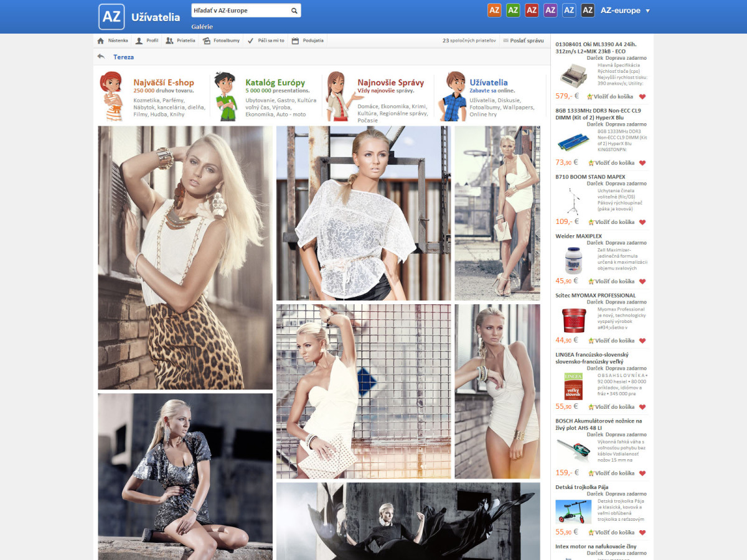
Task: Click the Oki printer product image
Action: point(573,76)
